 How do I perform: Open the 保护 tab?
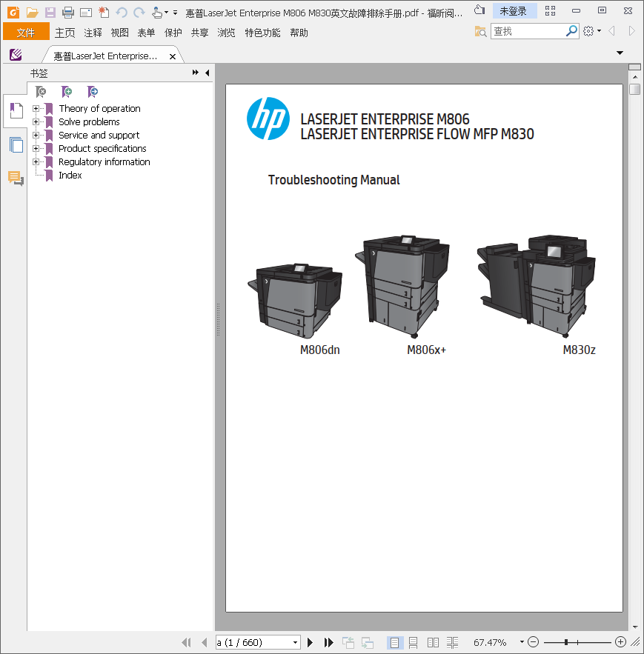173,33
